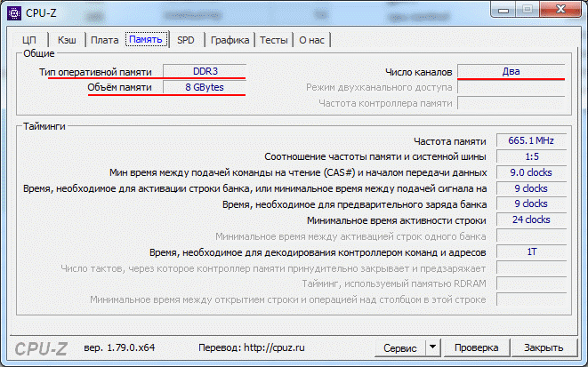The image size is (588, 367).
Task: Select the 8 GBytes memory size field
Action: click(x=204, y=88)
